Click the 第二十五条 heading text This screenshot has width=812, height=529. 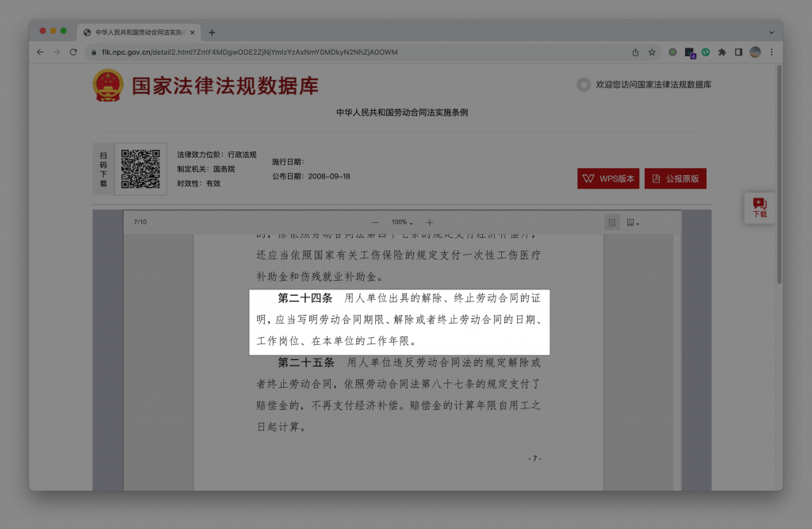[306, 362]
